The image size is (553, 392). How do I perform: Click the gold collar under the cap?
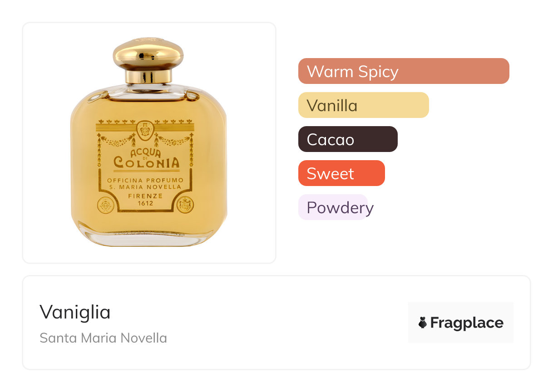point(148,76)
